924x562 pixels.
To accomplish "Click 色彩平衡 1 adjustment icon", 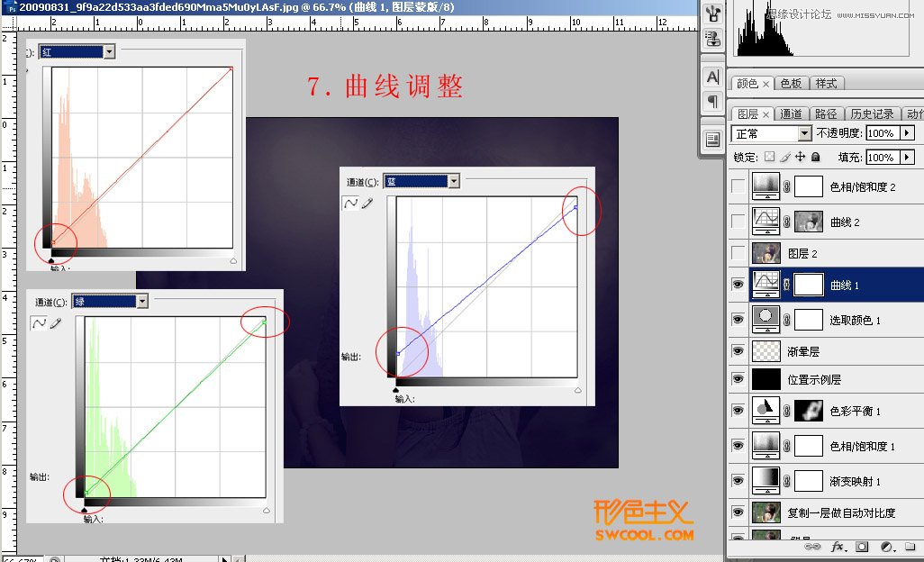I will 766,411.
